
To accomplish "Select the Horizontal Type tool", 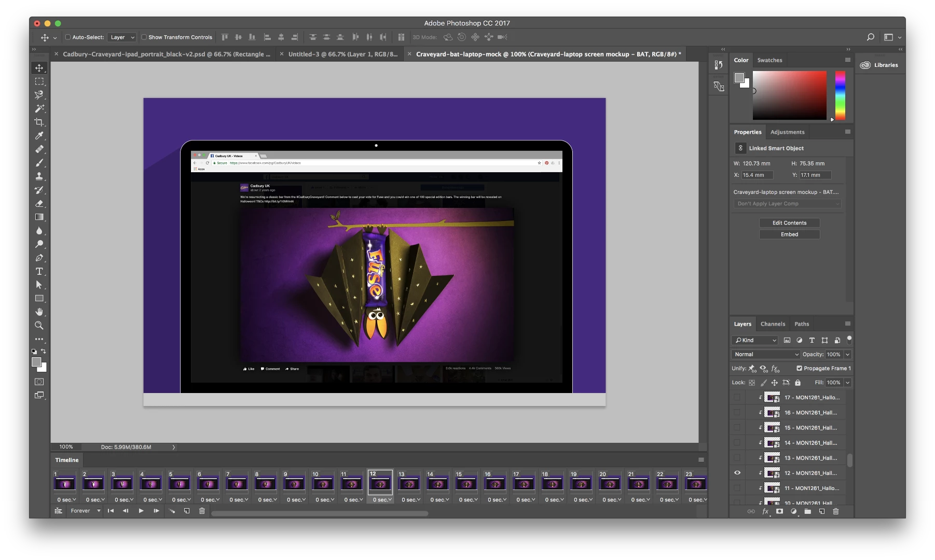I will [x=39, y=271].
